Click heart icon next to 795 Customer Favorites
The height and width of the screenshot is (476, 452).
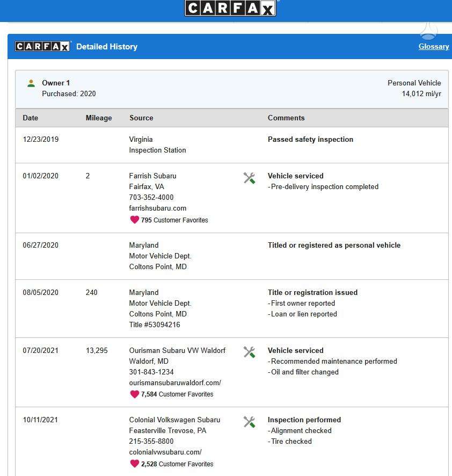(x=134, y=220)
